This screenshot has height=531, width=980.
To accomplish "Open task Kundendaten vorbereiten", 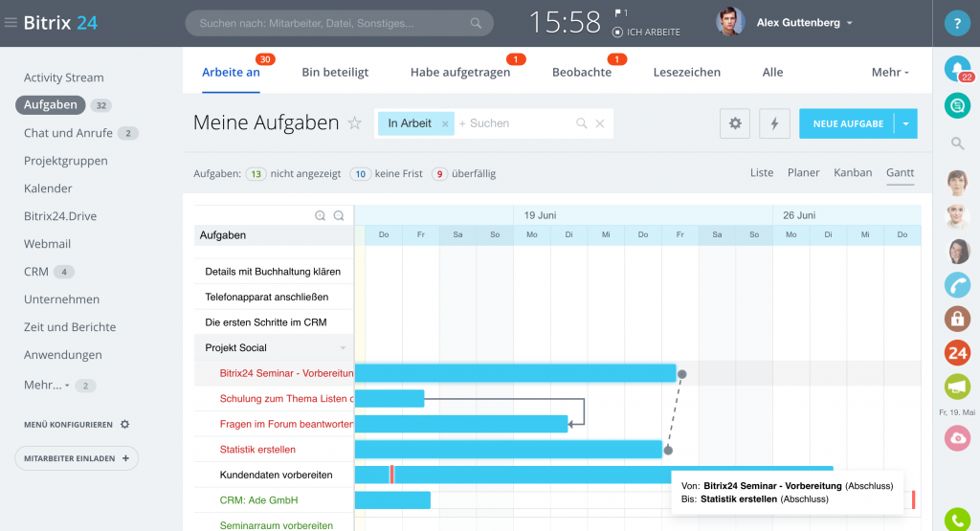I will coord(276,475).
